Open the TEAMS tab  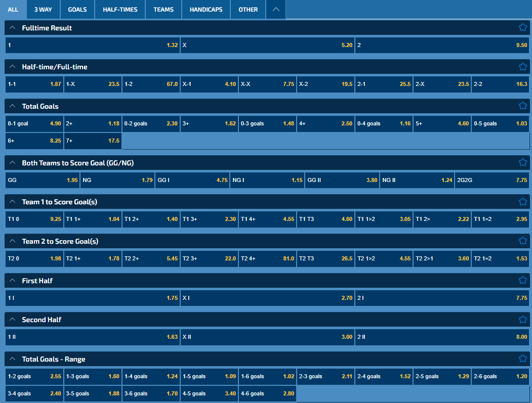tap(163, 10)
